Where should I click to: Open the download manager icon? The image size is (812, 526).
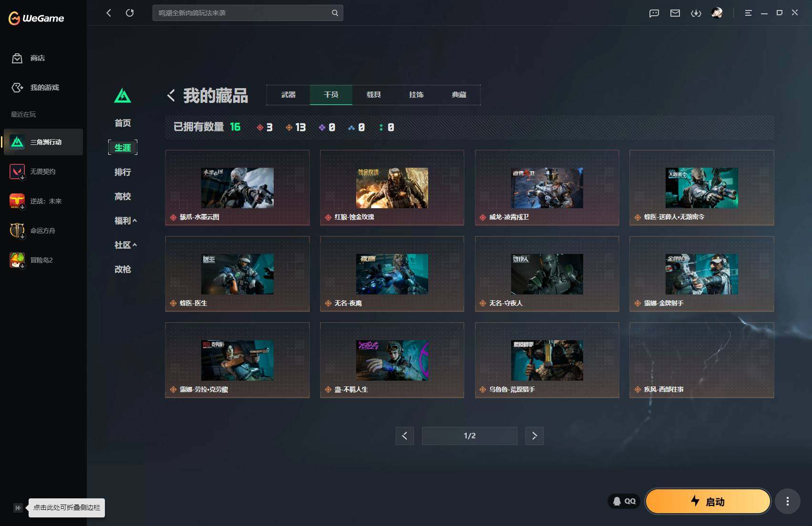[x=696, y=13]
